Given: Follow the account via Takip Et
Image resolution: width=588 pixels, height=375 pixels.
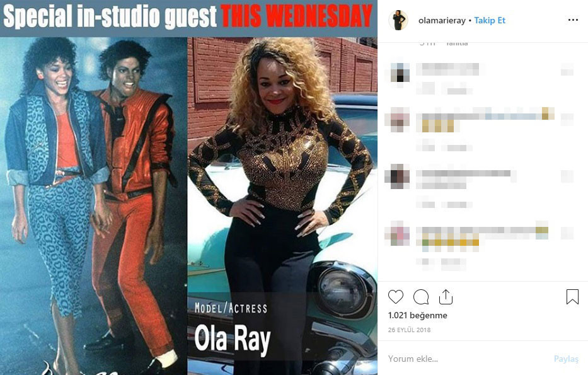Looking at the screenshot, I should pos(490,20).
